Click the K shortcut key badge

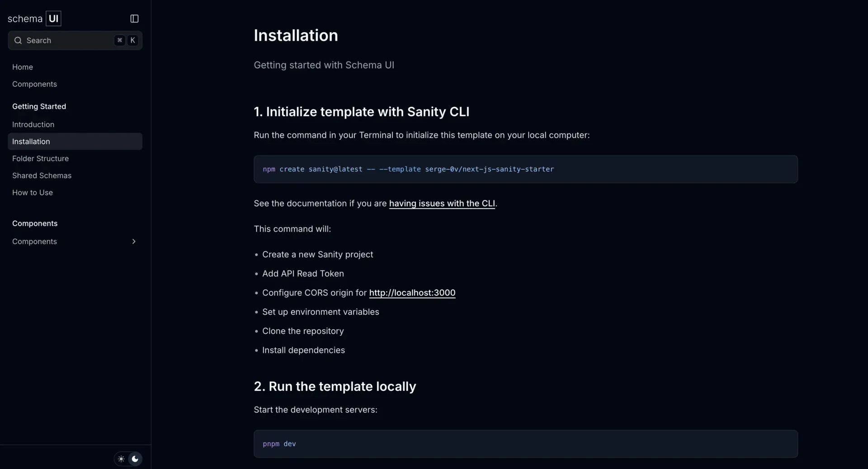132,40
